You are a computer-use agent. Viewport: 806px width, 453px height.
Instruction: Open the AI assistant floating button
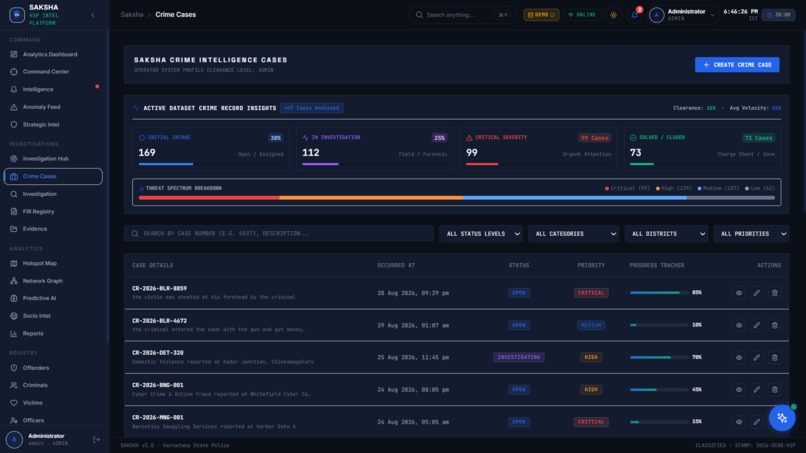(782, 418)
